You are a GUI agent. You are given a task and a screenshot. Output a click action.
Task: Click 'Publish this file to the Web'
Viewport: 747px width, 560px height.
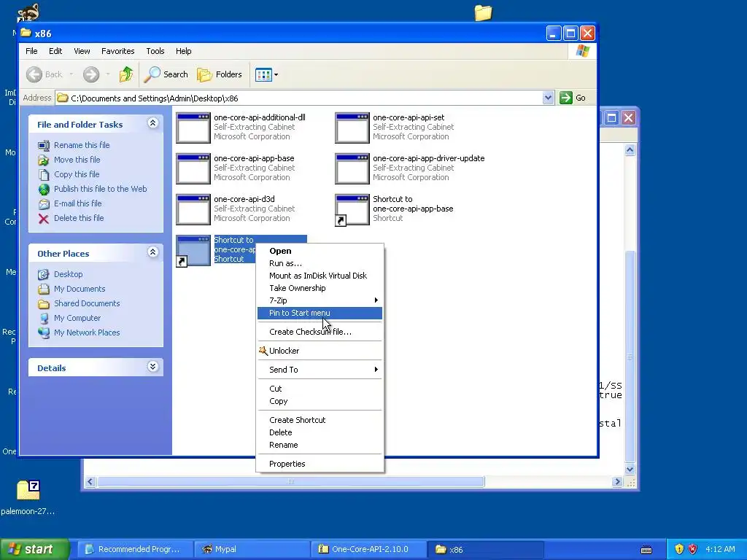coord(101,189)
